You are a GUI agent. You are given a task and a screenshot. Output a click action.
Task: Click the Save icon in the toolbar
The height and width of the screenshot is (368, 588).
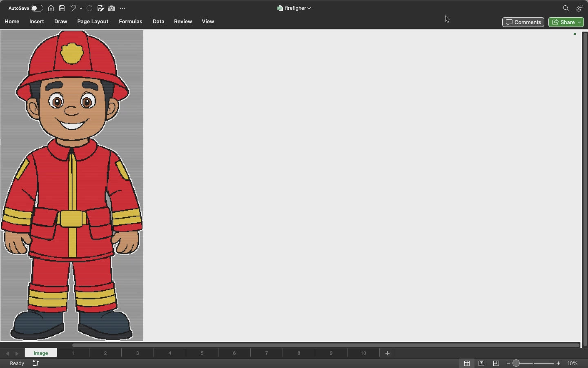tap(62, 8)
